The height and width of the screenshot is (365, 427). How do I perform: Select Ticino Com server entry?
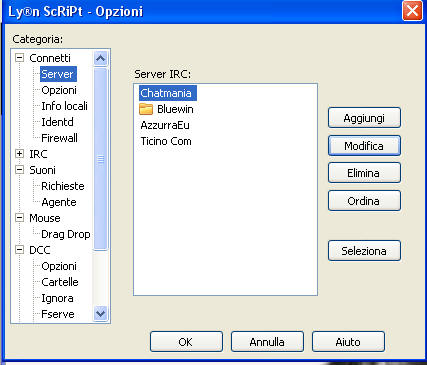(x=166, y=141)
